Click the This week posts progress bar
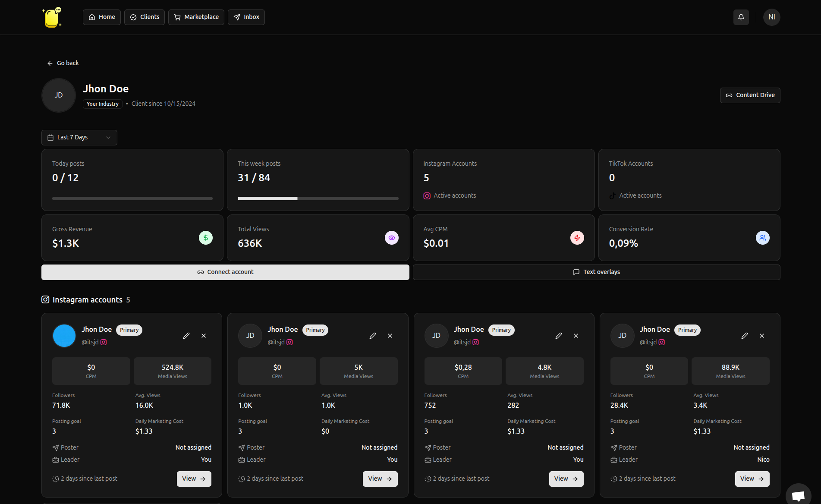Screen dimensions: 821x504 tap(318, 198)
